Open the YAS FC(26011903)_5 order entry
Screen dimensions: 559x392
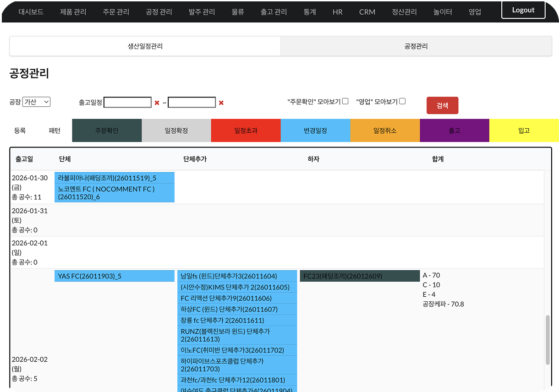click(x=114, y=276)
